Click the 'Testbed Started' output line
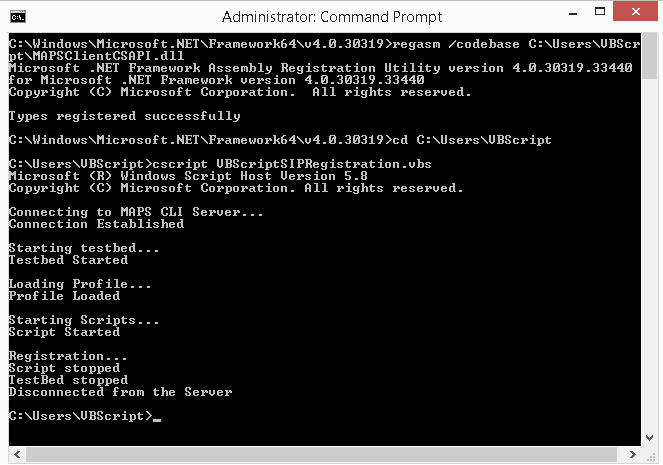663x465 pixels. (x=68, y=260)
